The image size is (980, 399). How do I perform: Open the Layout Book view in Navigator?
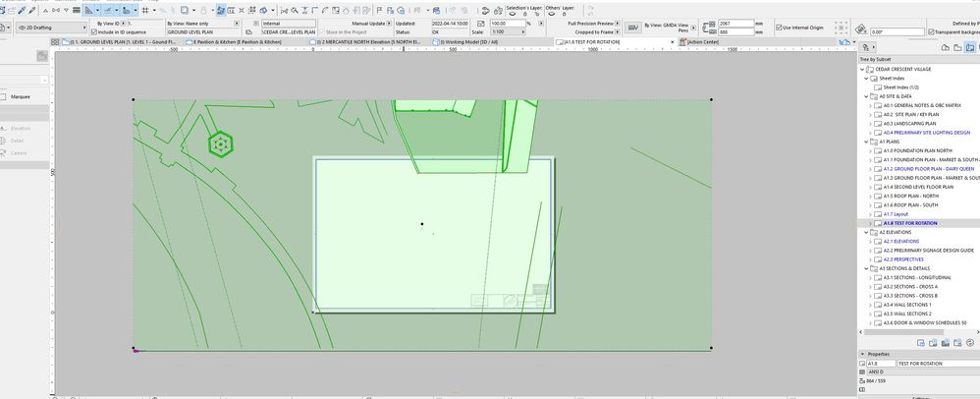click(x=969, y=47)
